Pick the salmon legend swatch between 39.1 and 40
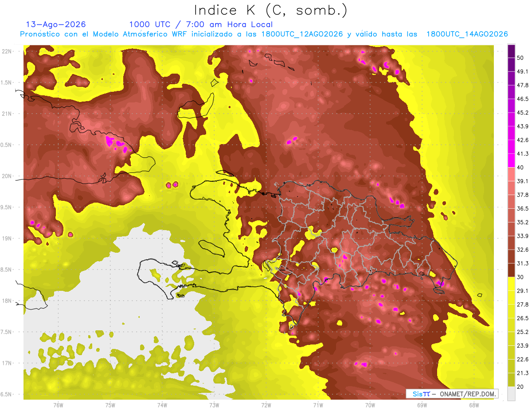532x411 pixels. 511,174
